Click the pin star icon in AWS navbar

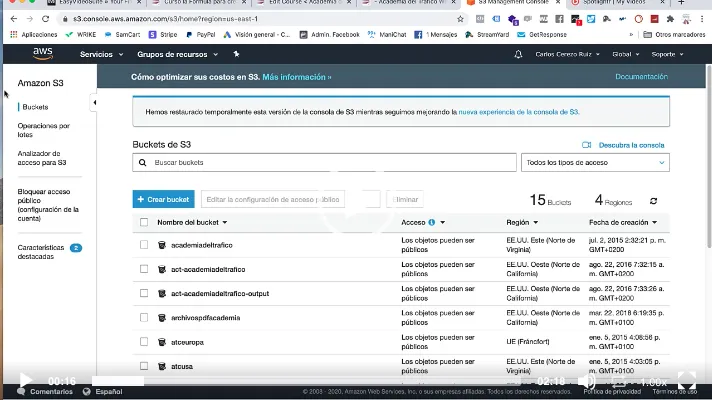tap(236, 54)
